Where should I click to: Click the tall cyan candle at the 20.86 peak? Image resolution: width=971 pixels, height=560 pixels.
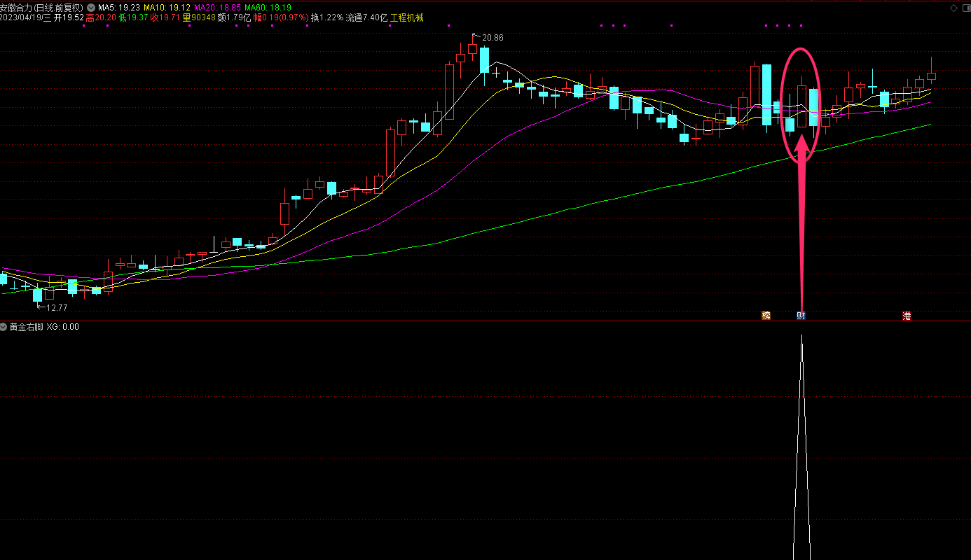[x=484, y=59]
